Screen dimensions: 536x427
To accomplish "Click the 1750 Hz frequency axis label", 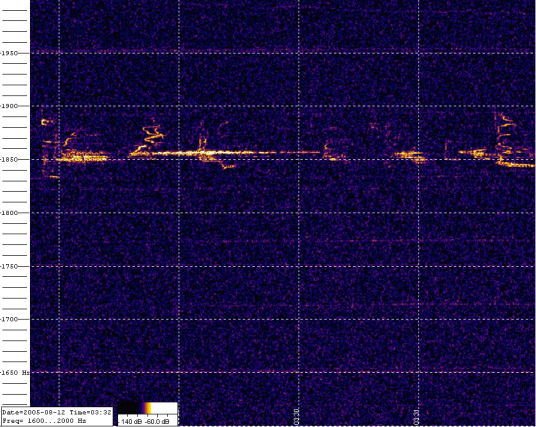I will [x=10, y=266].
